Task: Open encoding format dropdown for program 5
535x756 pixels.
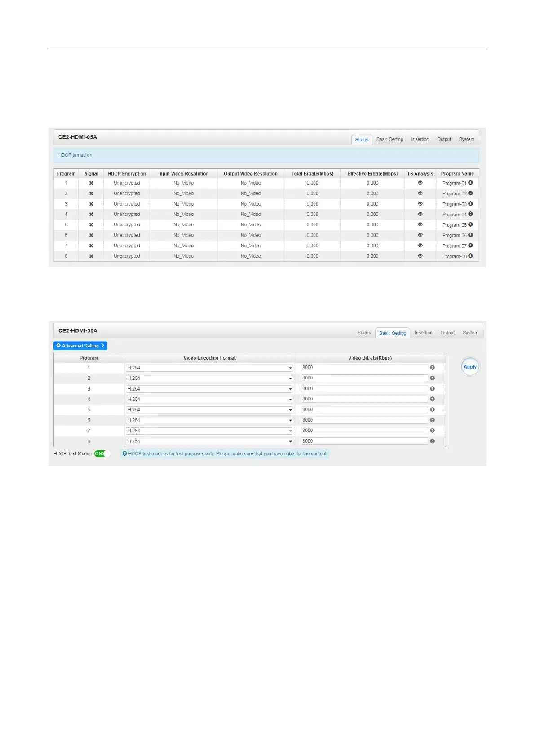Action: coord(209,409)
